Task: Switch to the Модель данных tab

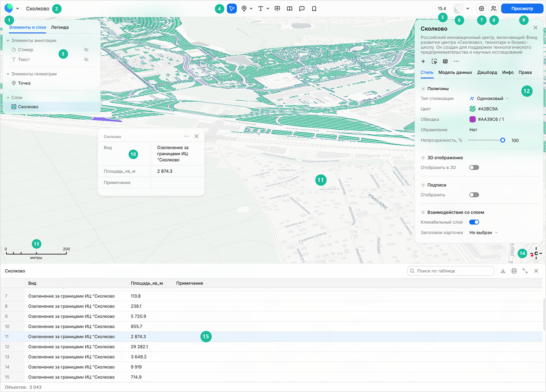Action: click(455, 72)
